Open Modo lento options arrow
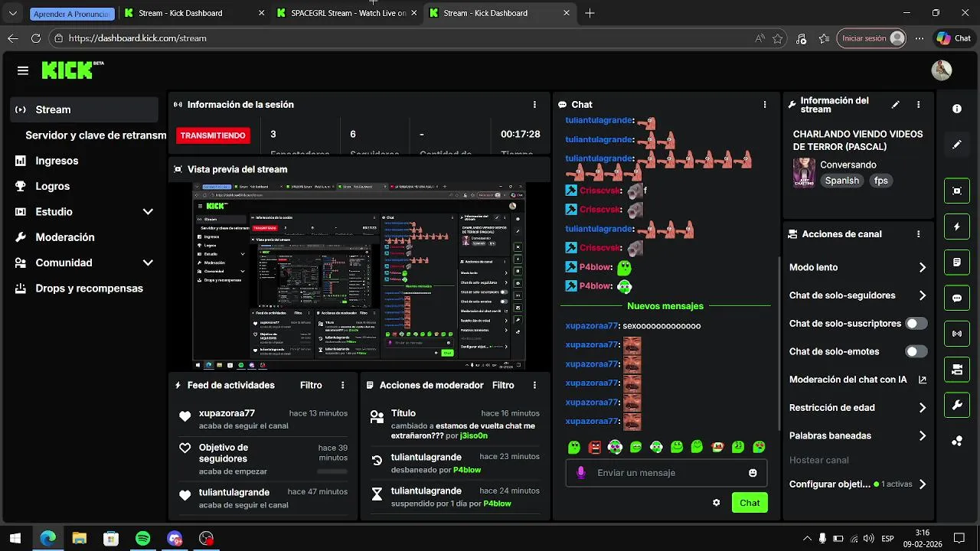The width and height of the screenshot is (980, 551). (923, 268)
